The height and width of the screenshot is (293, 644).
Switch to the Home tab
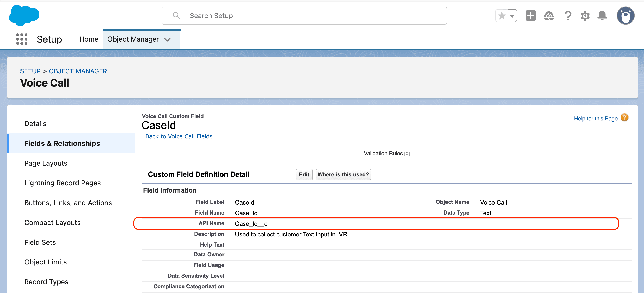(88, 39)
